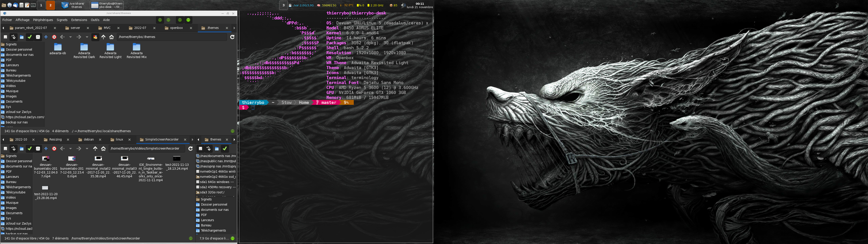This screenshot has height=244, width=868.
Task: Click the white boxed plus icon in .themes panel toolbar
Action: coord(38,37)
